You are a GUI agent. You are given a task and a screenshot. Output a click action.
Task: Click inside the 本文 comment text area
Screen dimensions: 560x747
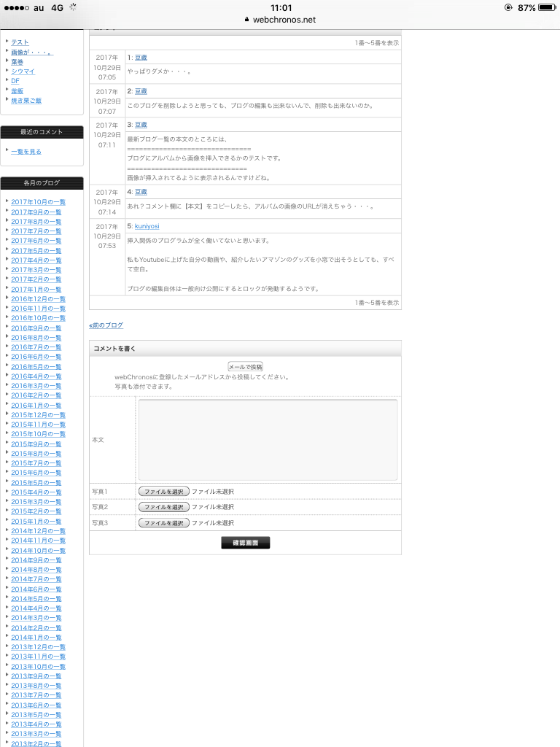pos(268,440)
